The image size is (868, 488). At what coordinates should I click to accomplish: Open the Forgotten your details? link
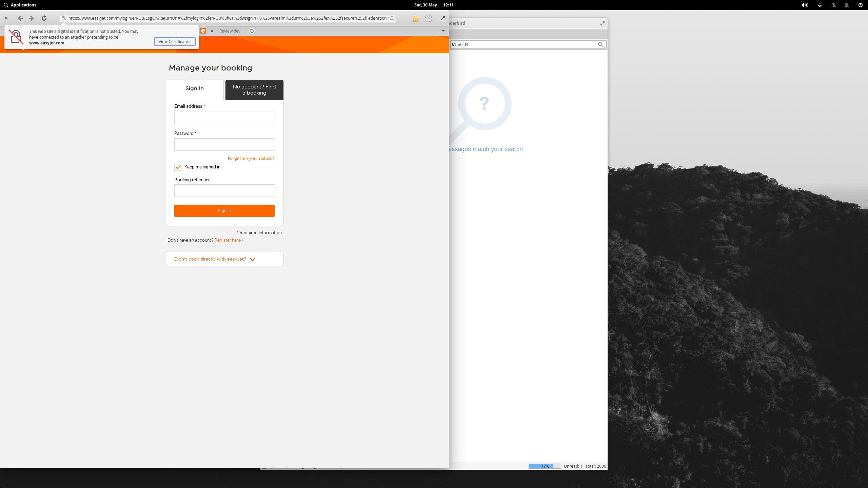(251, 158)
